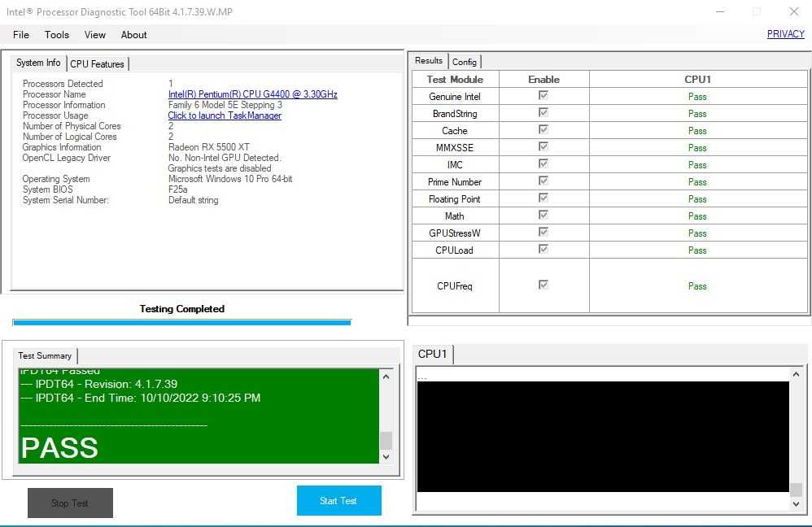Click the large PASS result text
Viewport: 812px width, 527px height.
tap(59, 448)
